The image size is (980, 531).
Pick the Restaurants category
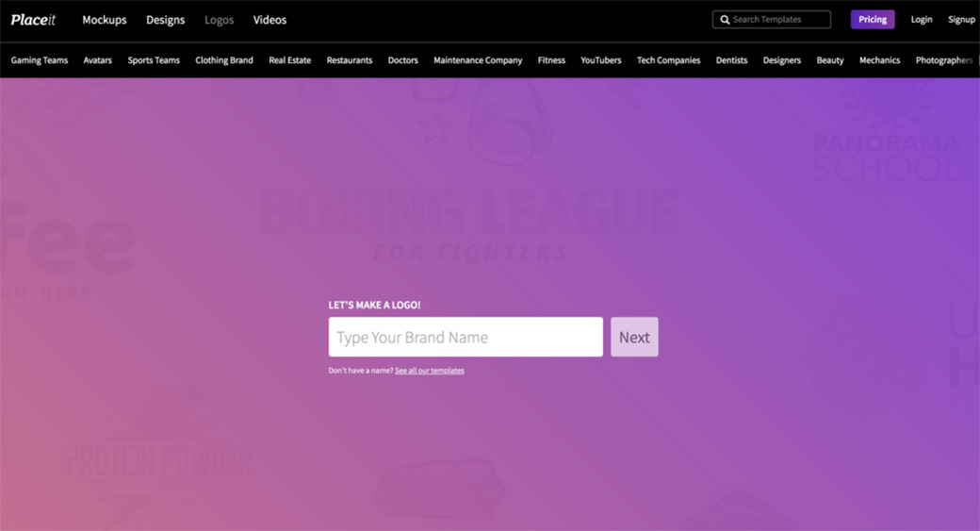tap(350, 60)
